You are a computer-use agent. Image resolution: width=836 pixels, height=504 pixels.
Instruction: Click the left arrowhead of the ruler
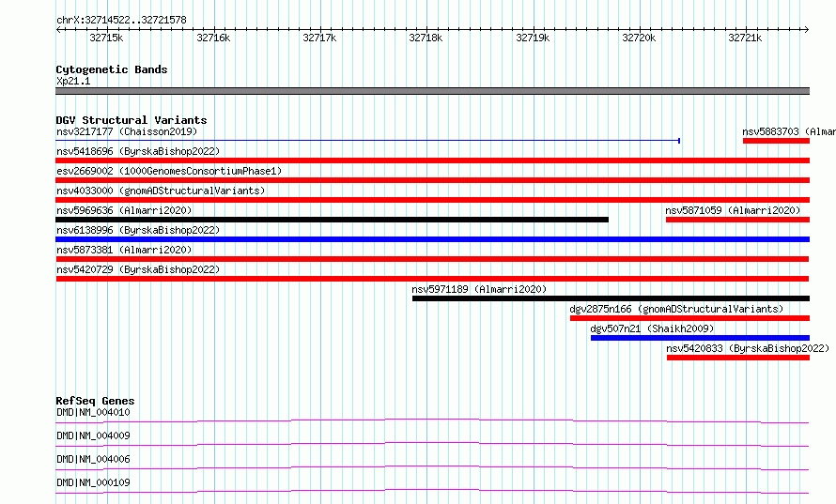pyautogui.click(x=58, y=29)
